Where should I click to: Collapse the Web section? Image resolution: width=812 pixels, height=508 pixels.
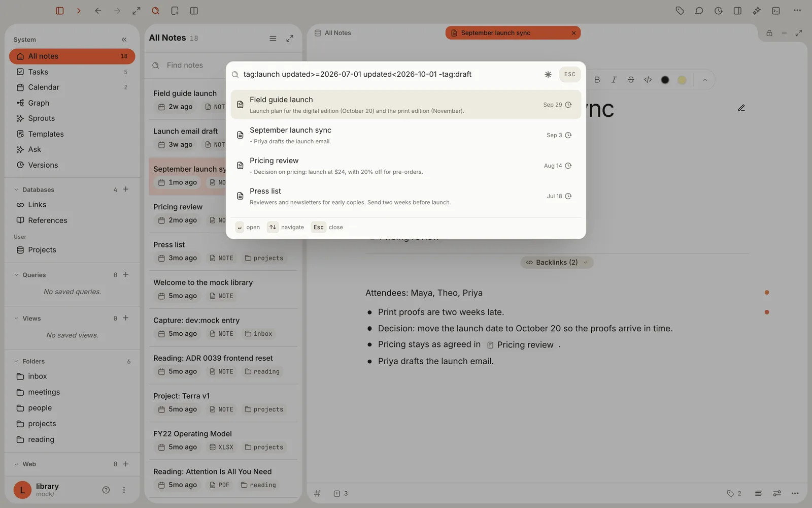click(x=16, y=464)
